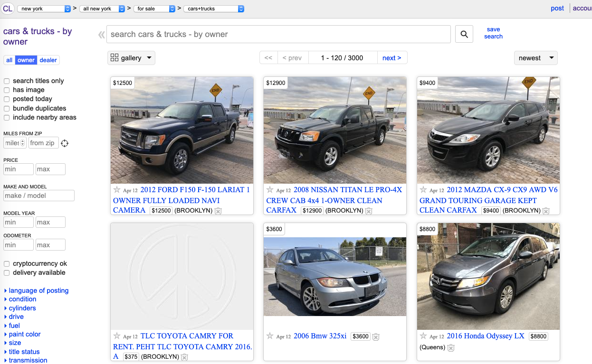Open 2008 NISSAN TITAN LE PRO-4X listing title
The image size is (592, 364).
pyautogui.click(x=334, y=200)
